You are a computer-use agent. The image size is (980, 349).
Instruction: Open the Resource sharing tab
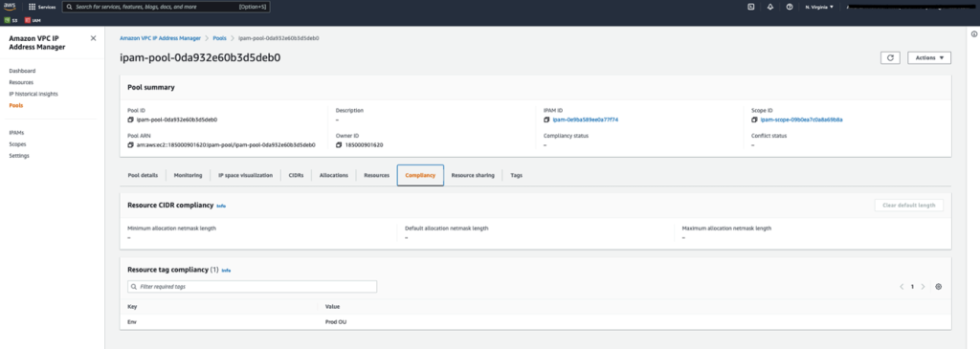(x=473, y=175)
